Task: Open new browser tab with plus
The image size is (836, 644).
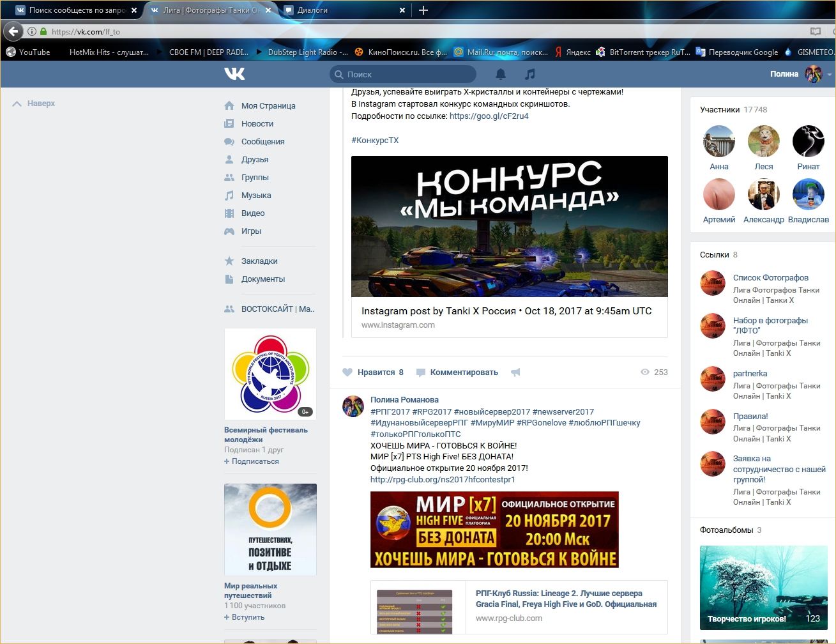Action: [423, 10]
